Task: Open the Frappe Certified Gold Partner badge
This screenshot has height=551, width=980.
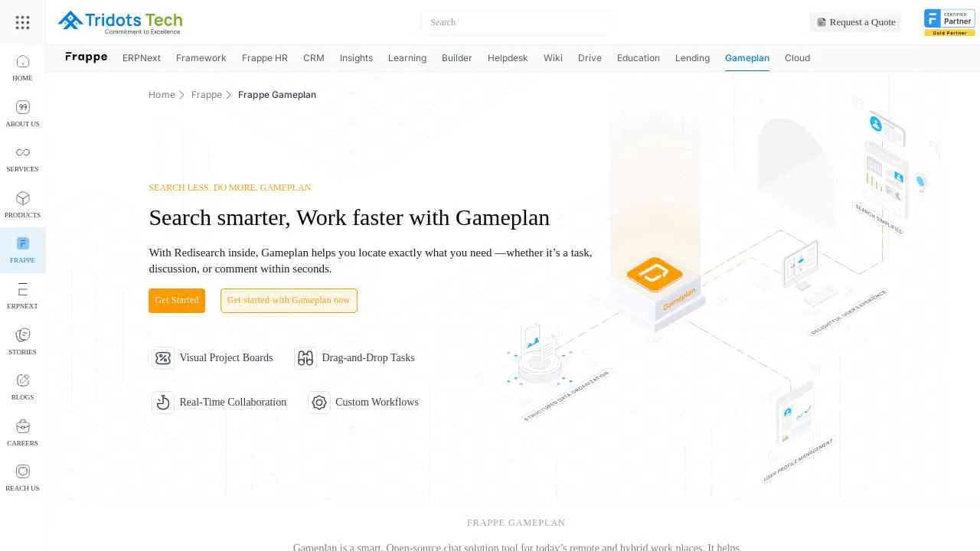Action: coord(949,22)
